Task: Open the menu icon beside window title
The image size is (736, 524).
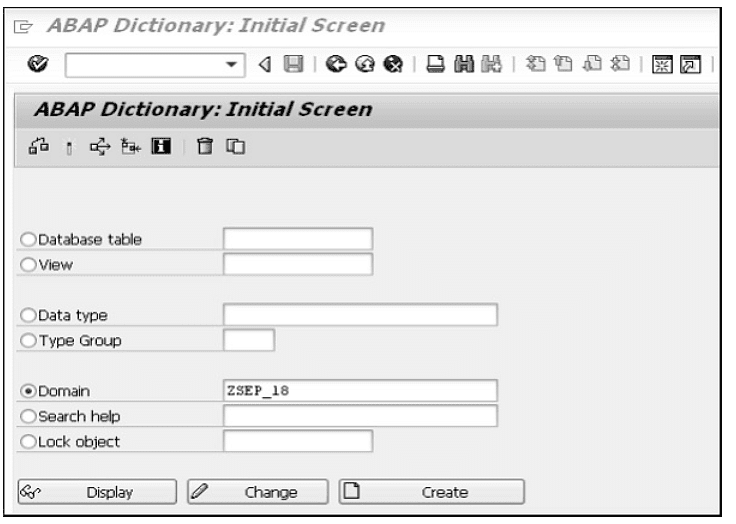Action: pyautogui.click(x=23, y=27)
